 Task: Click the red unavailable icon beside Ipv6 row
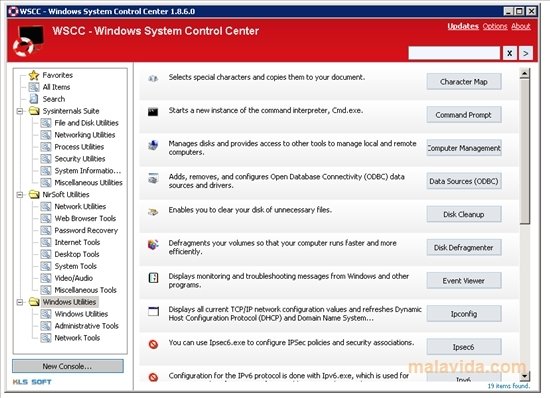153,377
